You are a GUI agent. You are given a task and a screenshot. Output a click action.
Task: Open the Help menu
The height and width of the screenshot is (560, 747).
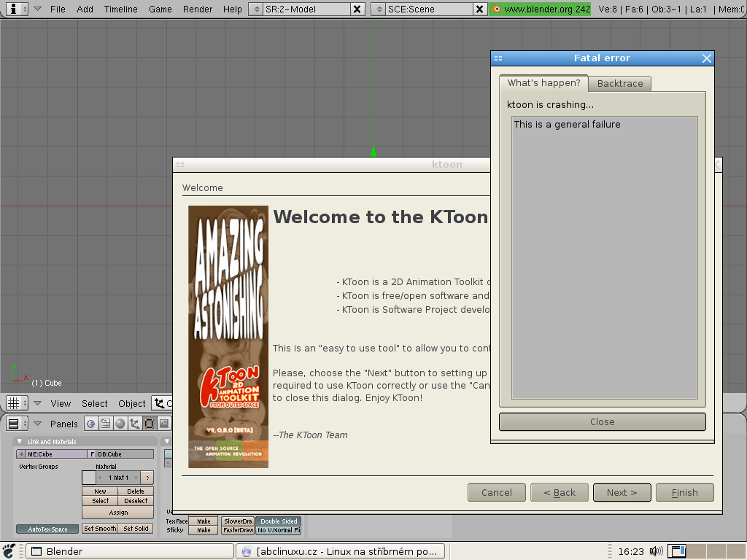(x=233, y=9)
